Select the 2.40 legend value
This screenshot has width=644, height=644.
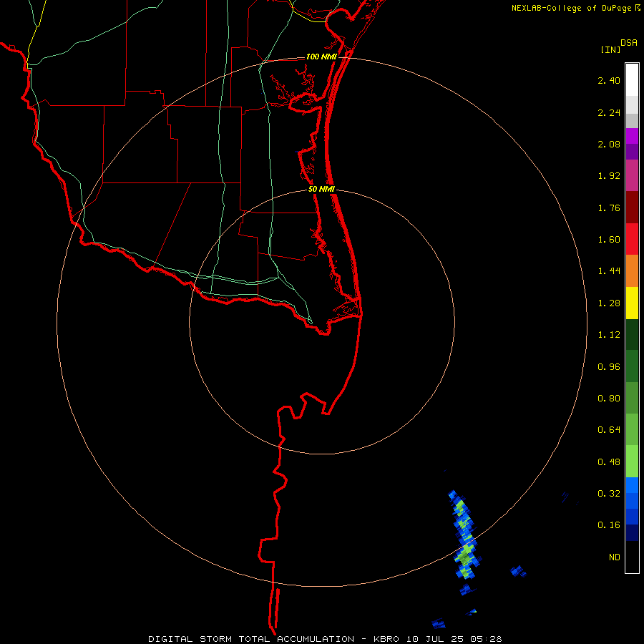tap(609, 80)
